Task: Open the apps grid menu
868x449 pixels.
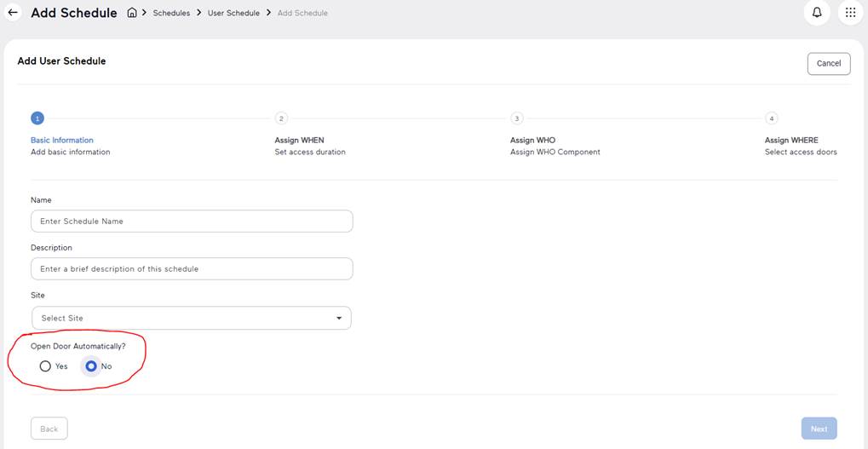Action: (x=850, y=13)
